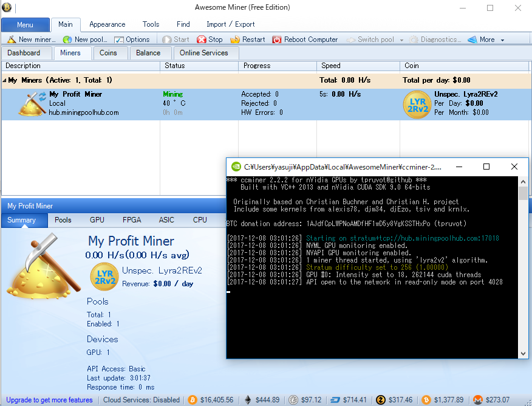
Task: Click Ethereum icon in status bar
Action: click(x=248, y=400)
